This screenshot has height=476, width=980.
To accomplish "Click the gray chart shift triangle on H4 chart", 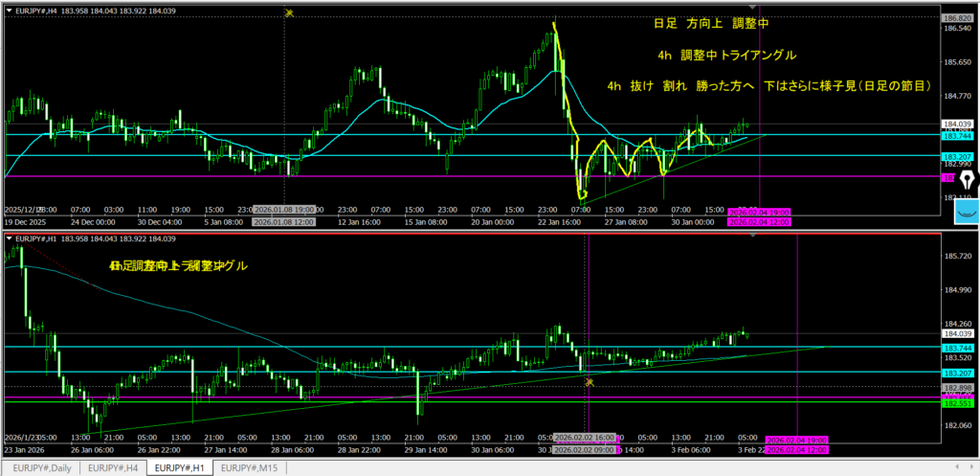I will [750, 9].
